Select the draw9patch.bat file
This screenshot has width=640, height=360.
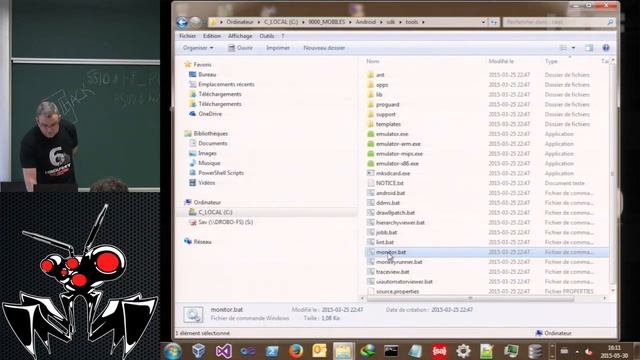pyautogui.click(x=395, y=213)
